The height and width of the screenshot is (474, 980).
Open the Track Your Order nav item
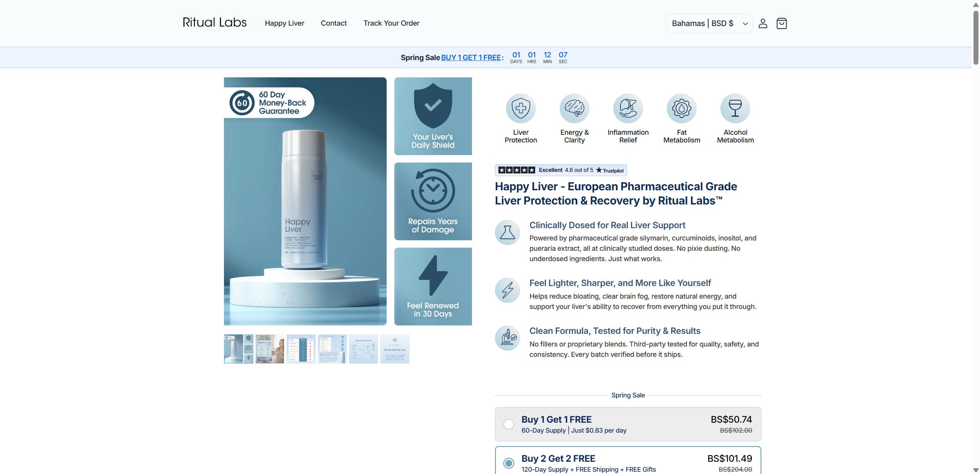point(391,23)
